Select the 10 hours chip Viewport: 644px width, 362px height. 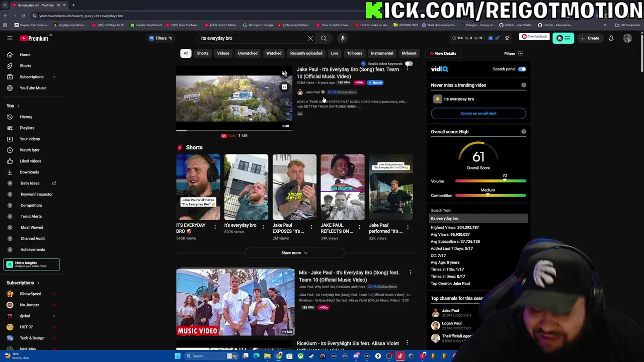pyautogui.click(x=354, y=53)
